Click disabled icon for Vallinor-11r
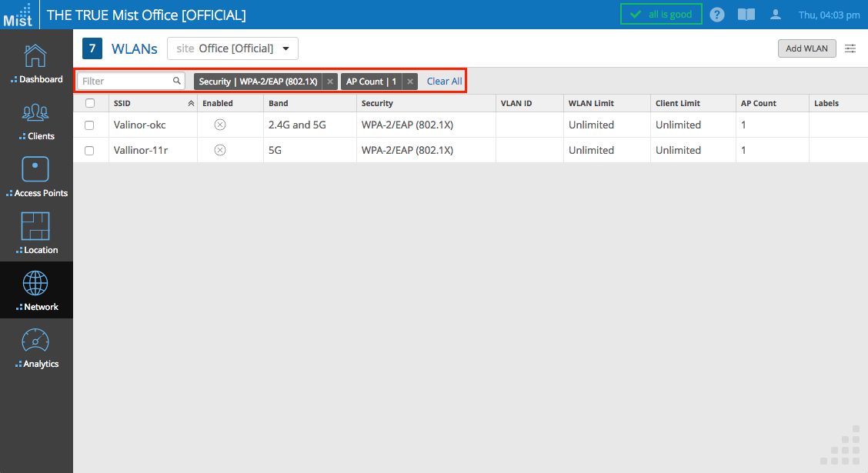Screen dimensions: 868x473 pos(220,150)
